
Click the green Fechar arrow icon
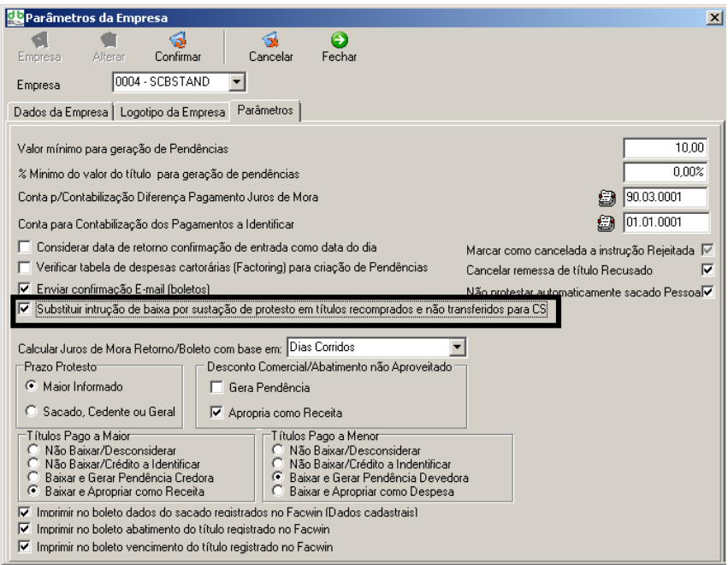click(340, 40)
